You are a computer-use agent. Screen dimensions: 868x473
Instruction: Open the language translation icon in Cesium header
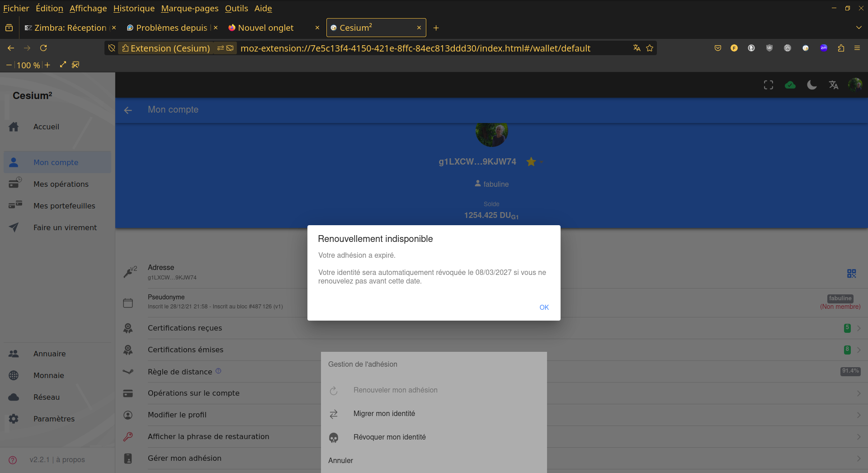[834, 85]
